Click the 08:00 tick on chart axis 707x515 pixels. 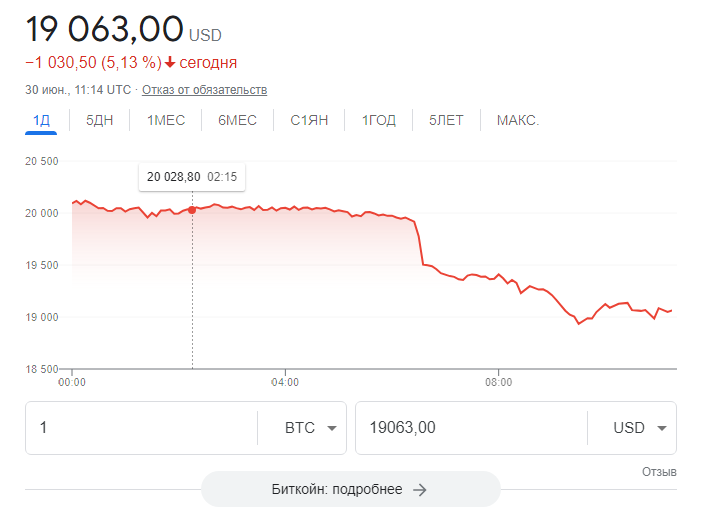499,382
